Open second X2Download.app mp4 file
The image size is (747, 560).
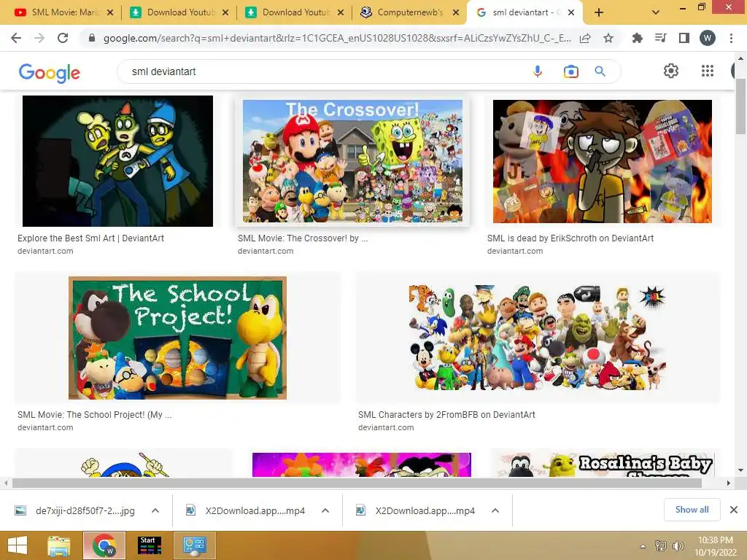pyautogui.click(x=425, y=510)
